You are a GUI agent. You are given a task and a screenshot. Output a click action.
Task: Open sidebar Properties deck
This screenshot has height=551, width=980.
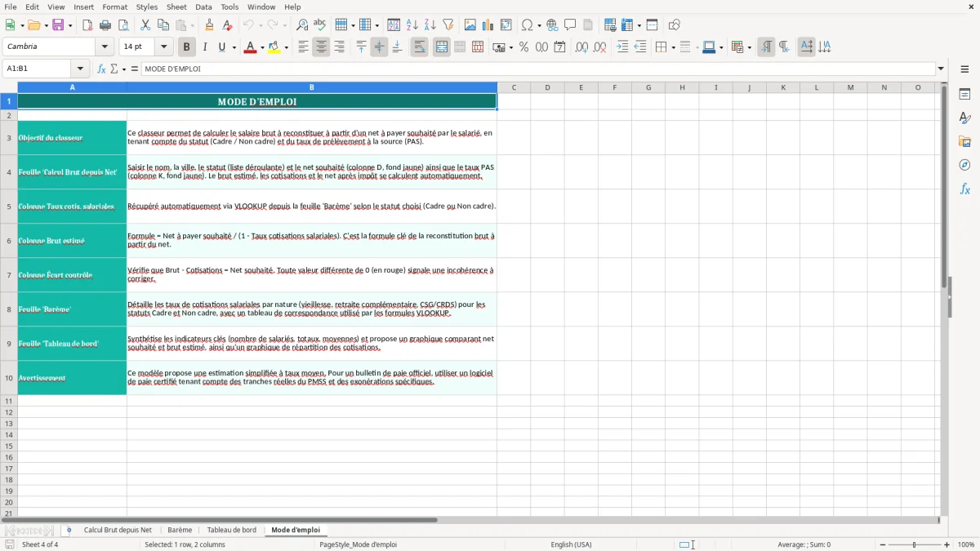[964, 94]
